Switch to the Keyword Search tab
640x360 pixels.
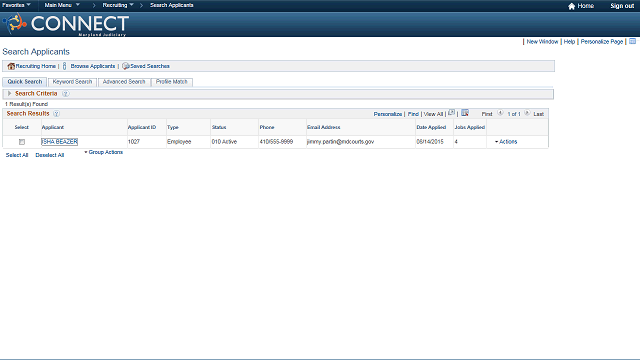point(72,82)
